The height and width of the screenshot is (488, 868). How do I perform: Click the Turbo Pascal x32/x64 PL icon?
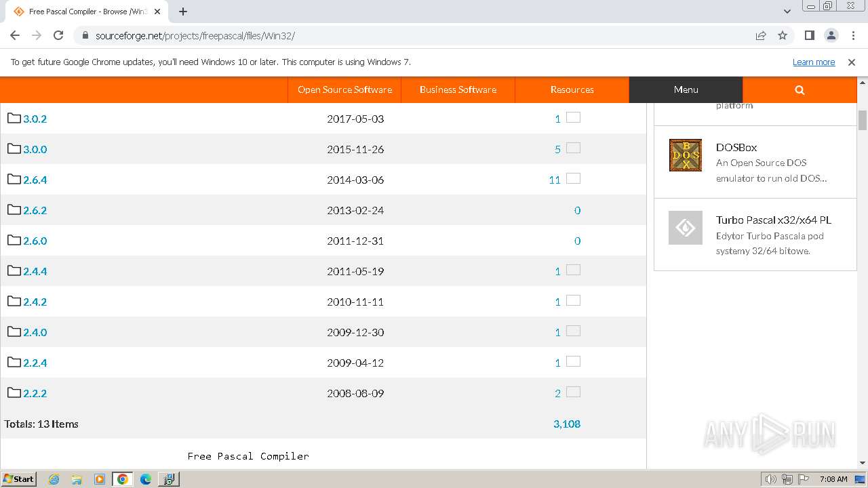(686, 228)
